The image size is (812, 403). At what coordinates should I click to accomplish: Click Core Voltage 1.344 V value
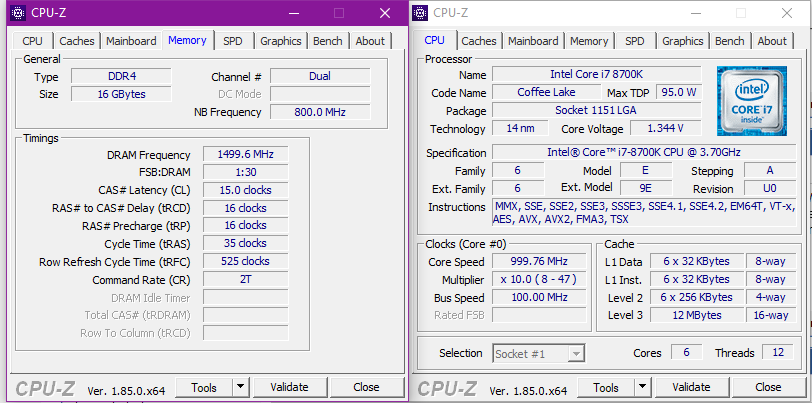(x=665, y=128)
